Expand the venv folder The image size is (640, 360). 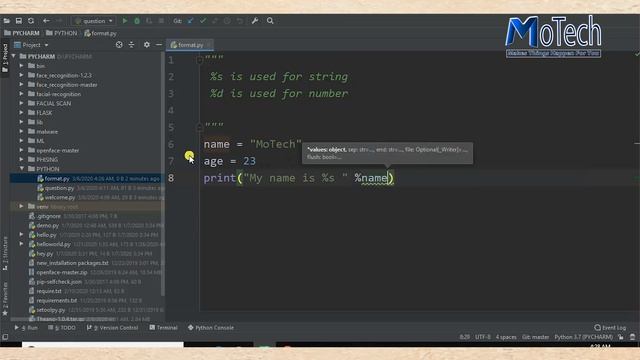(x=21, y=207)
